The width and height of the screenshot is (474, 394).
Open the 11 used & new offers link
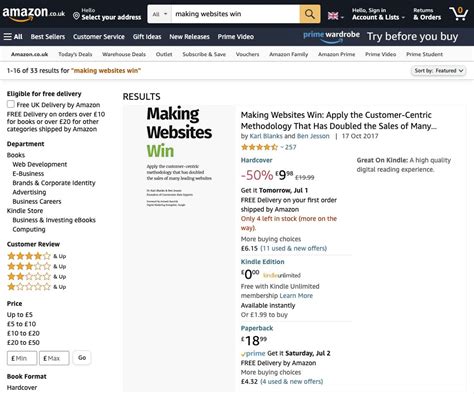point(293,248)
